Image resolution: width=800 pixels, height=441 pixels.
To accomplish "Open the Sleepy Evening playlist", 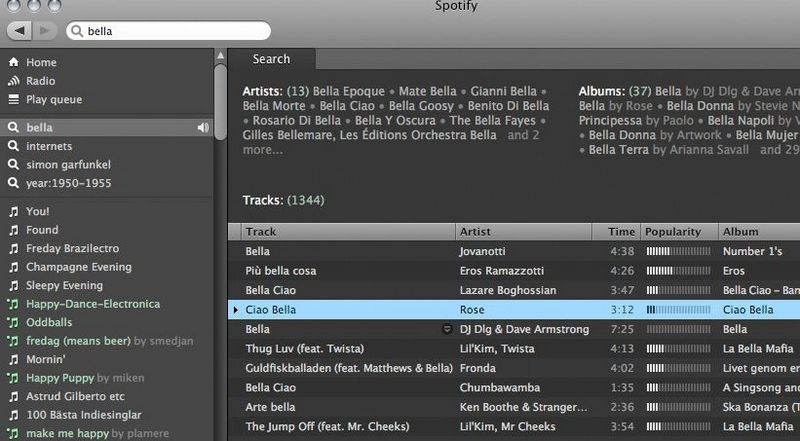I will point(64,286).
